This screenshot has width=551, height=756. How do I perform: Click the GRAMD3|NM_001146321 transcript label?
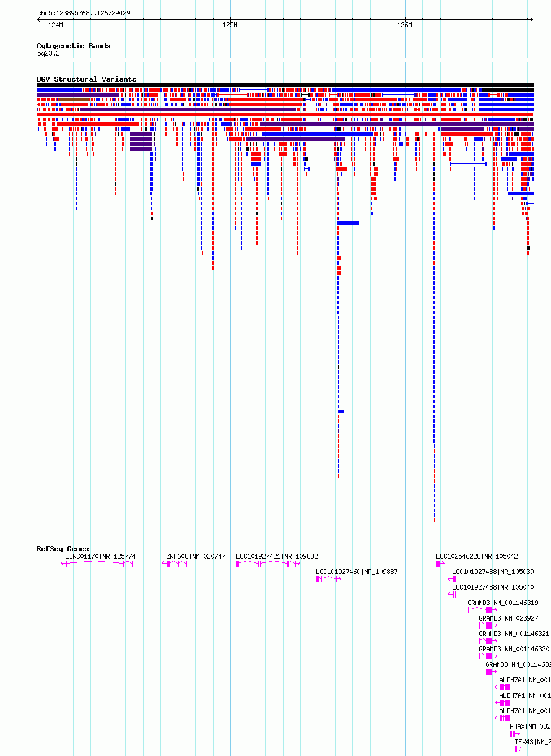tap(514, 634)
